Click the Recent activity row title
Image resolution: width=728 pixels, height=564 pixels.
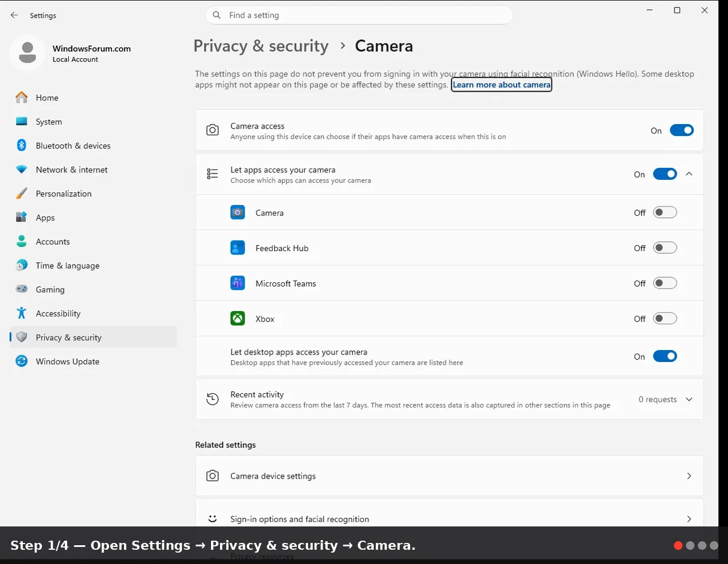tap(257, 394)
